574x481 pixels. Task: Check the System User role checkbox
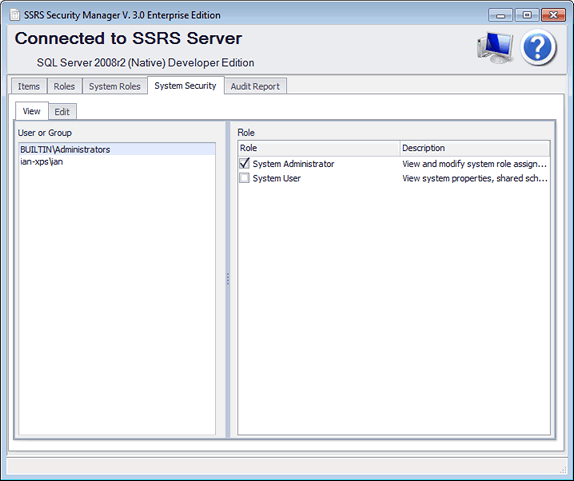coord(244,178)
